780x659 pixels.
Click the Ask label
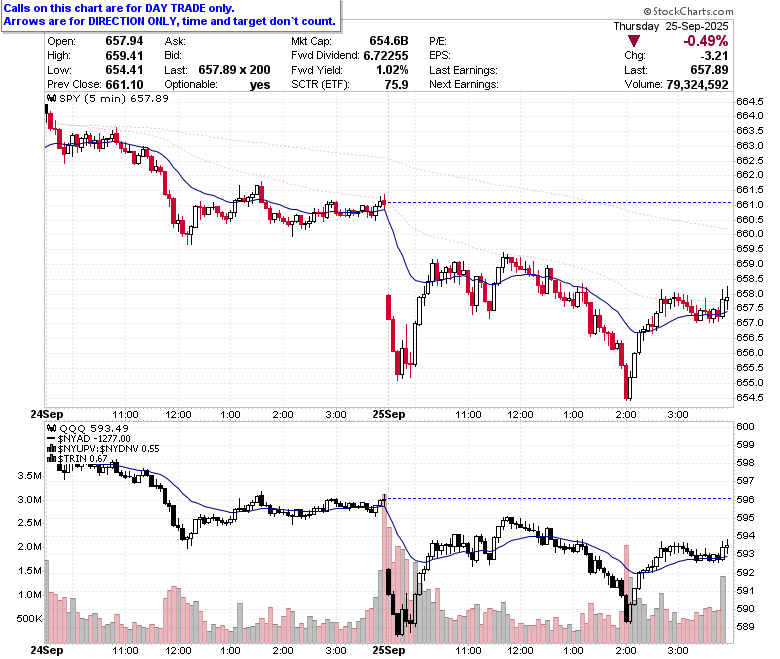175,41
